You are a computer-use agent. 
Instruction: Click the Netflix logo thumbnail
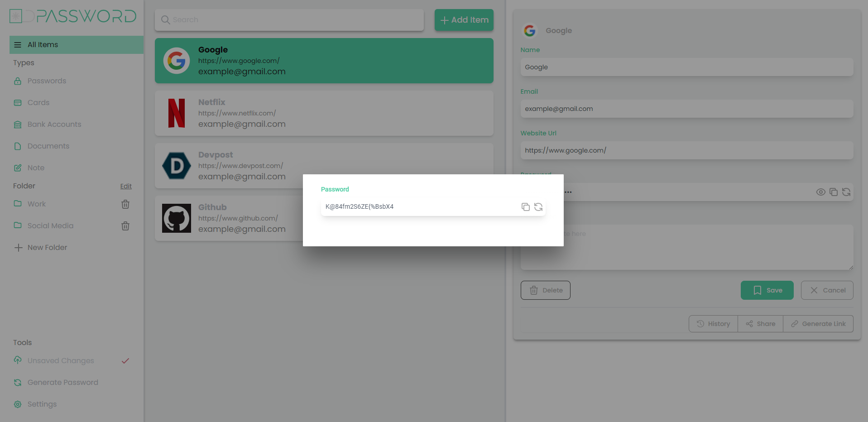click(x=177, y=113)
